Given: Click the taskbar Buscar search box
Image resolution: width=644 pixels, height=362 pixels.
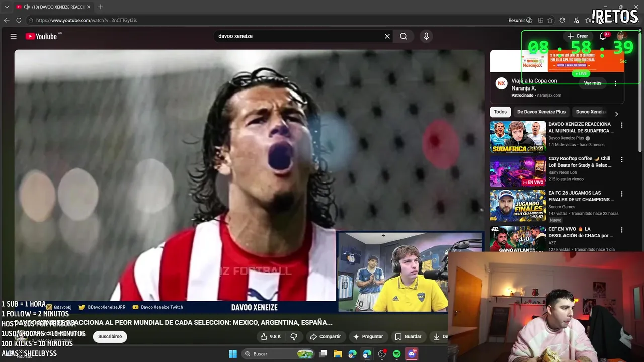Looking at the screenshot, I should (278, 354).
